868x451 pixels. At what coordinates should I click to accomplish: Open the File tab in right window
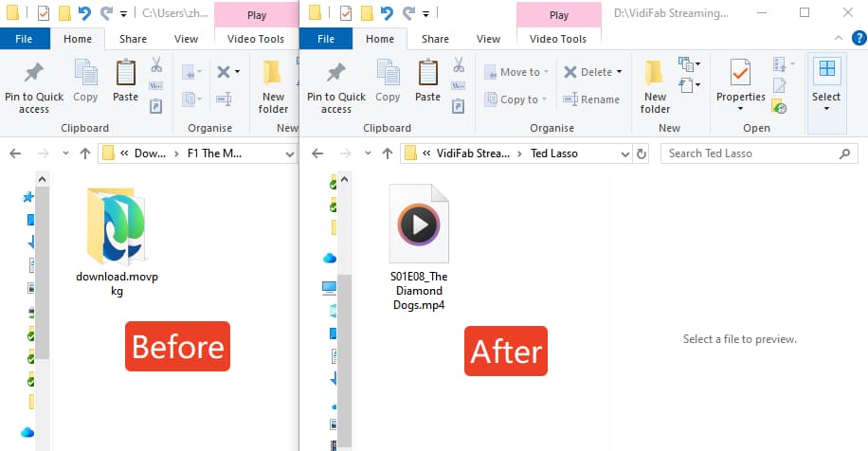pyautogui.click(x=326, y=39)
